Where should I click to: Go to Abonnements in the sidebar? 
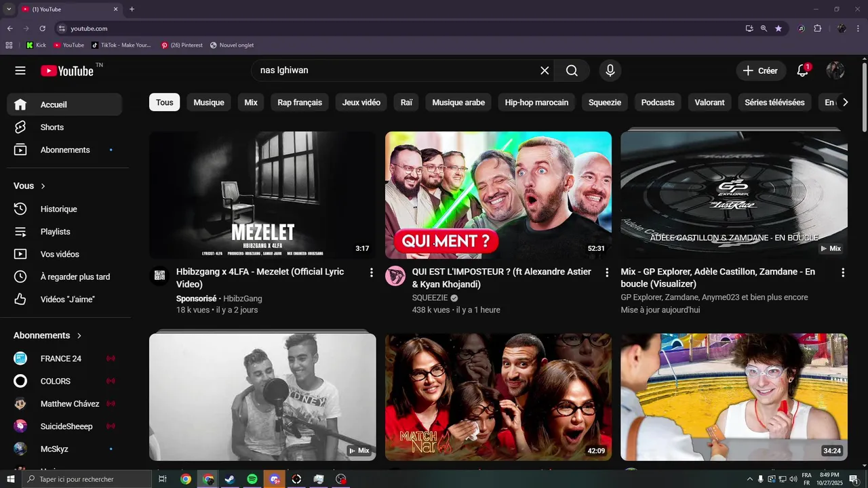(x=64, y=150)
